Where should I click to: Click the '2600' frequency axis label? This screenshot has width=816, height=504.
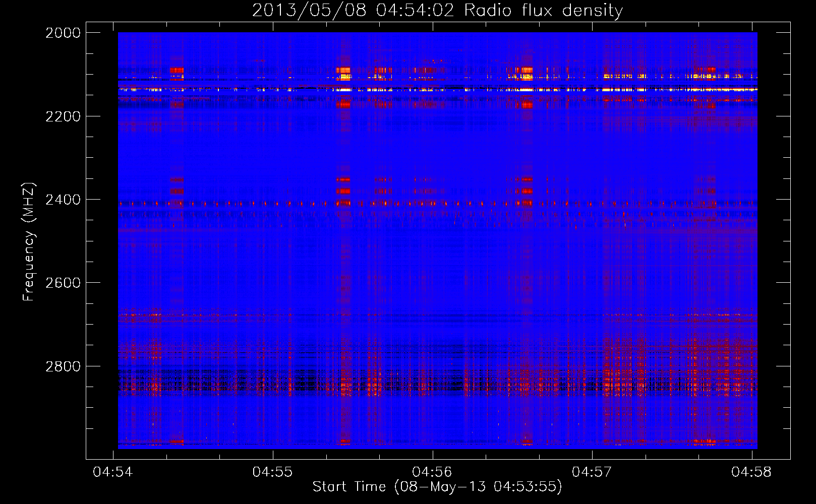point(63,283)
